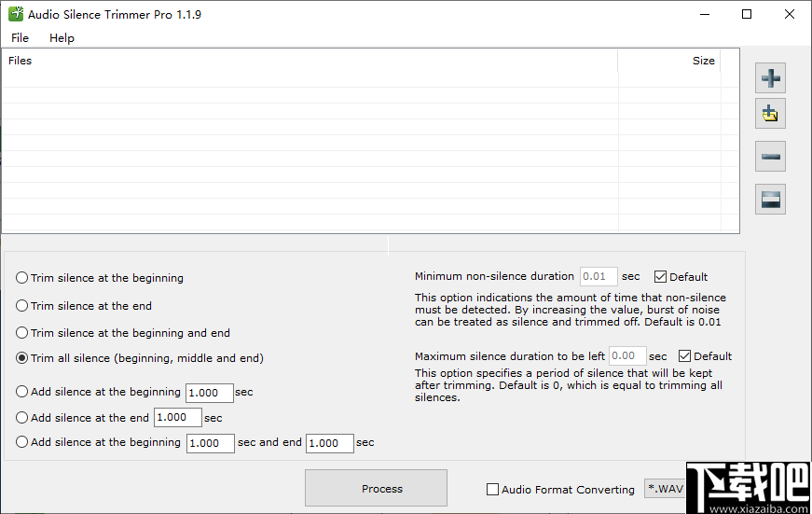Enable Audio Format Converting checkbox
812x514 pixels.
(492, 489)
